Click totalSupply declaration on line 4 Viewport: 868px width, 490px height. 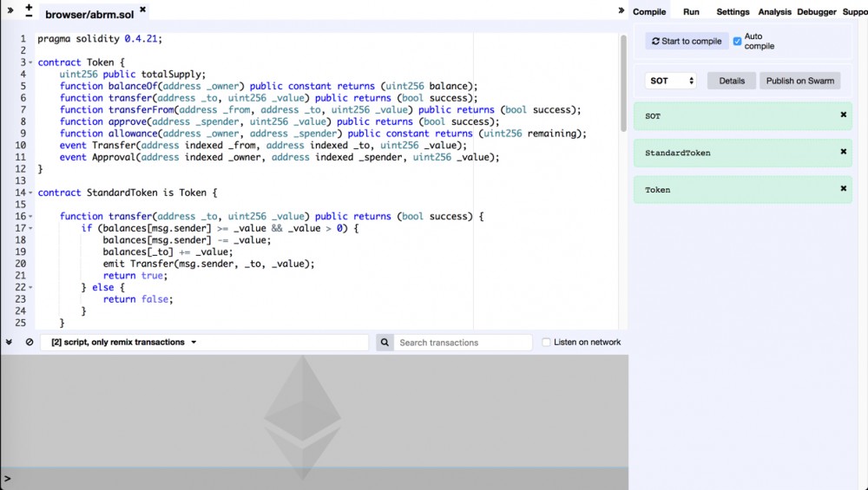(132, 74)
